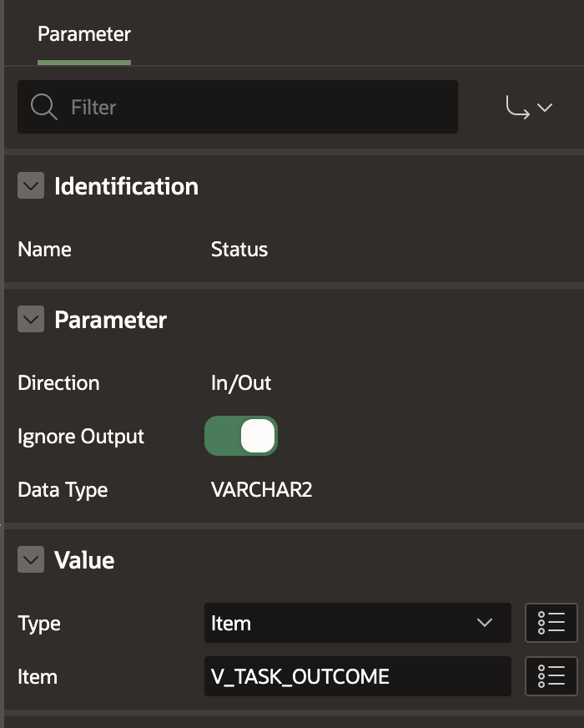Open the Go to Group arrow menu

click(529, 108)
